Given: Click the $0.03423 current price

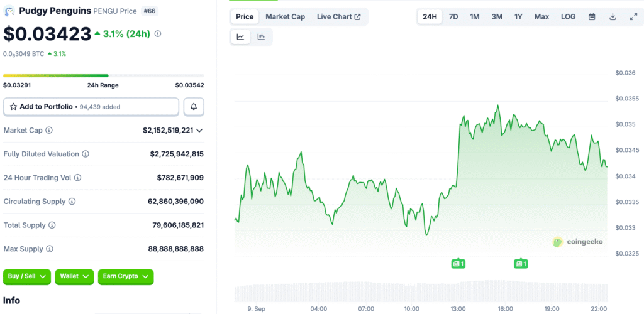Looking at the screenshot, I should pos(47,34).
